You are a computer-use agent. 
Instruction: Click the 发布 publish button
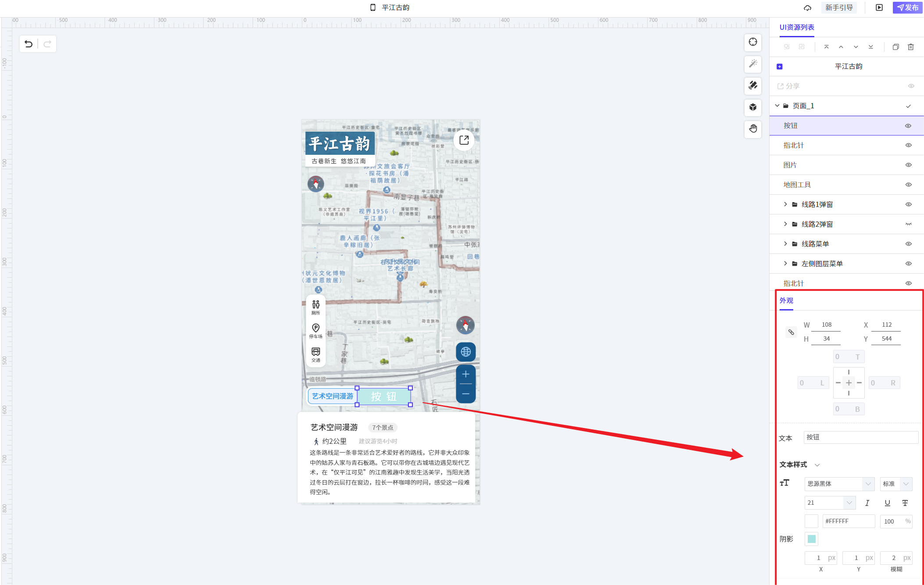tap(907, 7)
